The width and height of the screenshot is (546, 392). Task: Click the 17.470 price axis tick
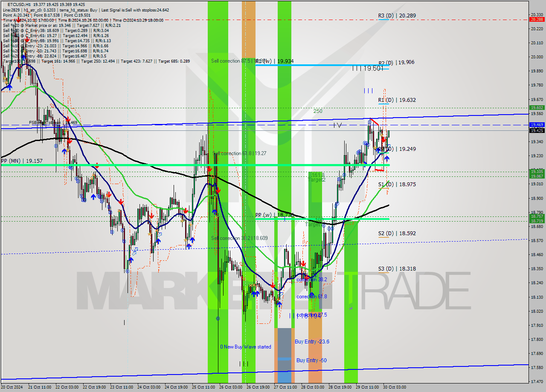[x=537, y=382]
